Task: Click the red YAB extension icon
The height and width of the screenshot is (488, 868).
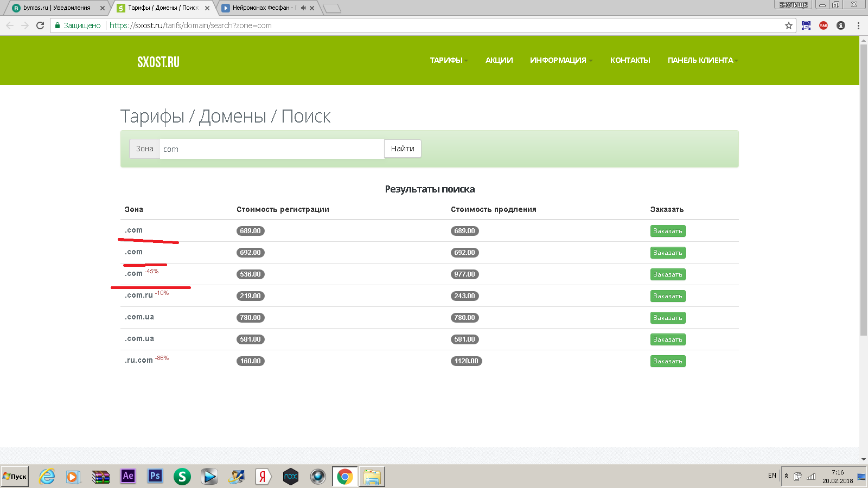Action: coord(824,25)
